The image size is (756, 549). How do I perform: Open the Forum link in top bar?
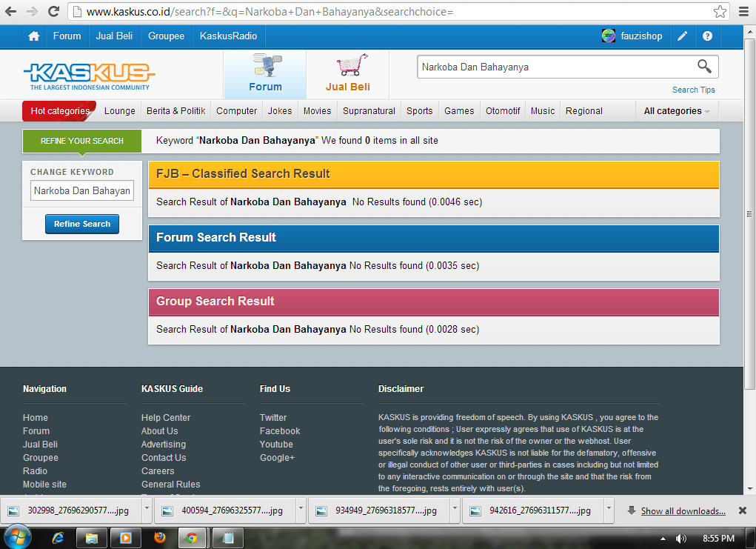pyautogui.click(x=67, y=36)
